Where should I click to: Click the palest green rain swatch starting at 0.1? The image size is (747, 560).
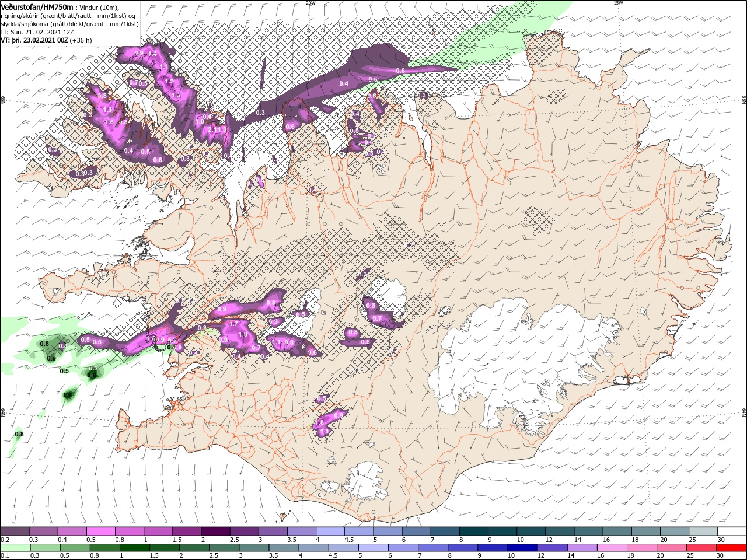click(x=15, y=548)
